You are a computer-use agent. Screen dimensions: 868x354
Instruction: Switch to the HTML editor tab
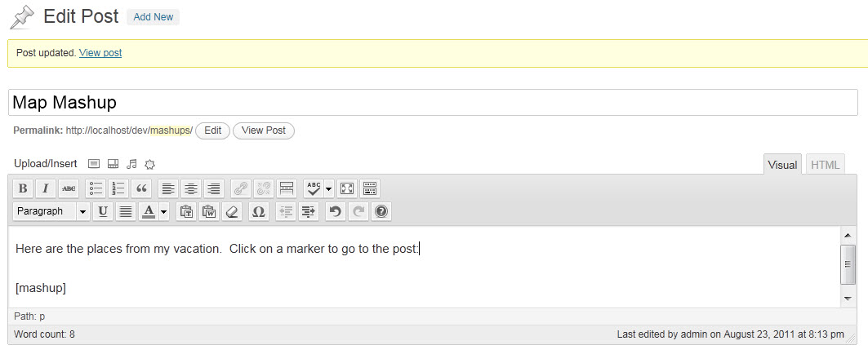coord(825,165)
